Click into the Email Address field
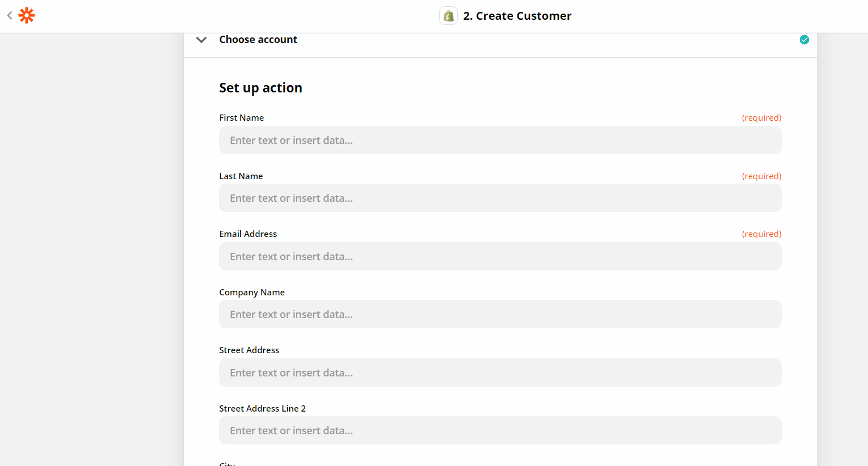868x466 pixels. pyautogui.click(x=500, y=256)
